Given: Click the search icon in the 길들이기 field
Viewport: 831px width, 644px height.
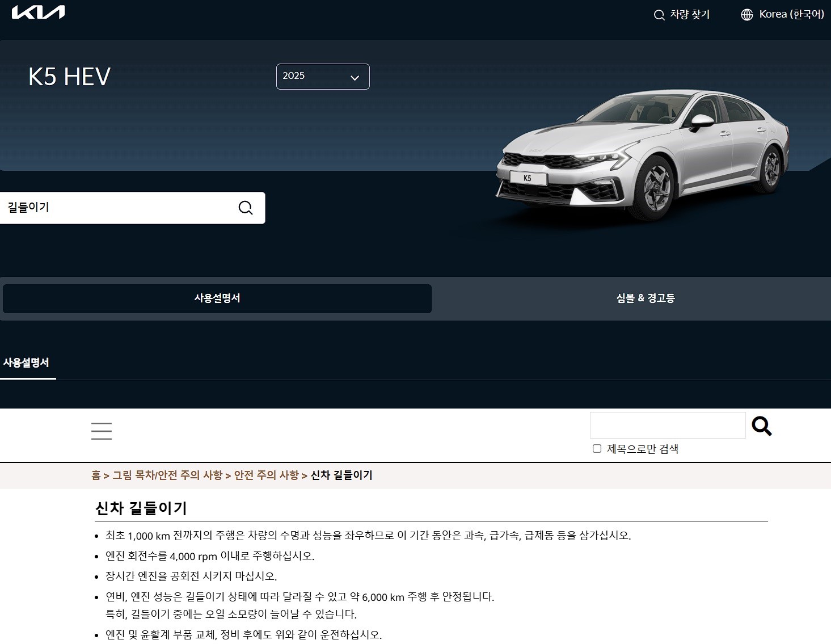Looking at the screenshot, I should [x=246, y=208].
